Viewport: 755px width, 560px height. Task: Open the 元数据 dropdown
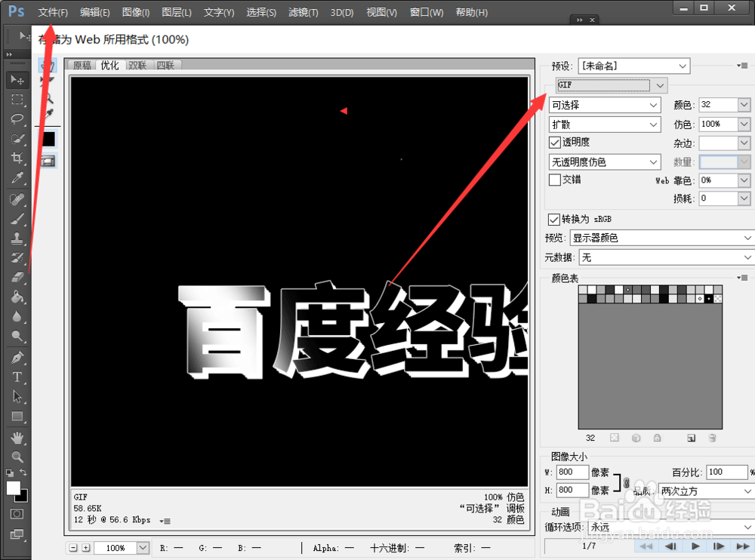click(x=667, y=257)
